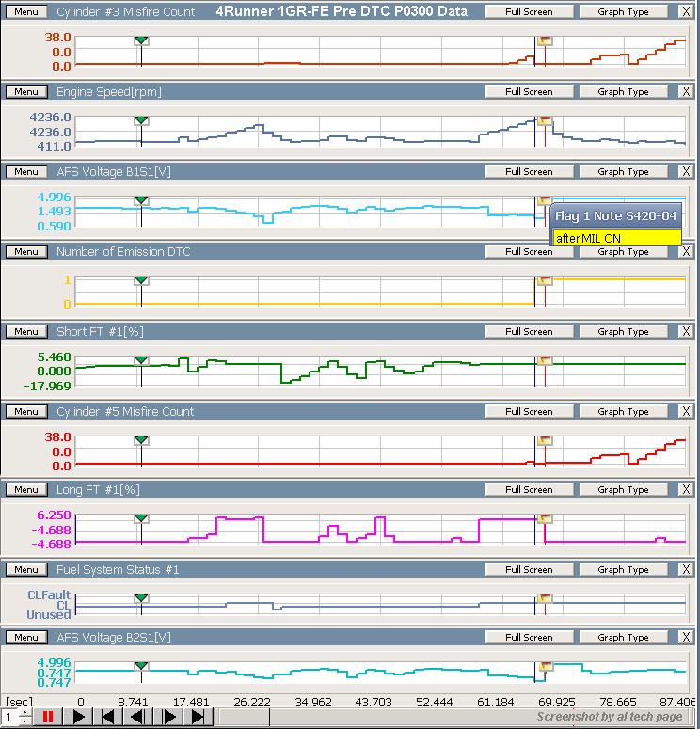Show Number of Emission DTC in full screen
This screenshot has width=700, height=729.
point(528,252)
